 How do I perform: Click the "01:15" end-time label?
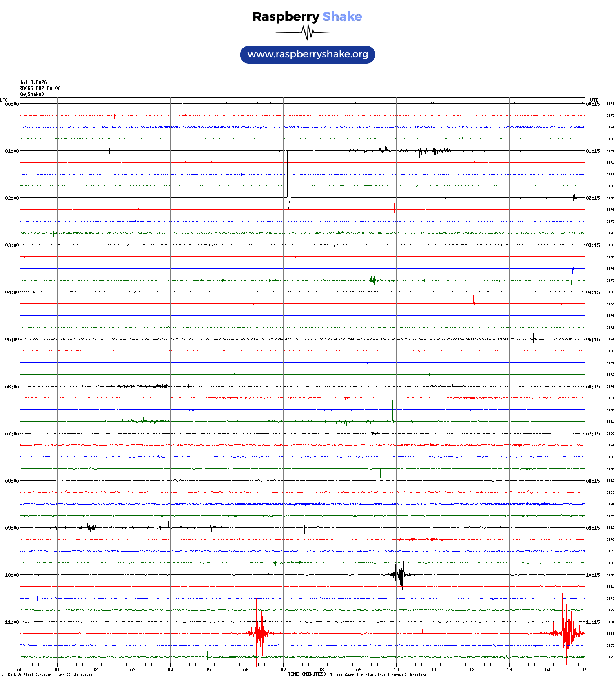point(593,151)
